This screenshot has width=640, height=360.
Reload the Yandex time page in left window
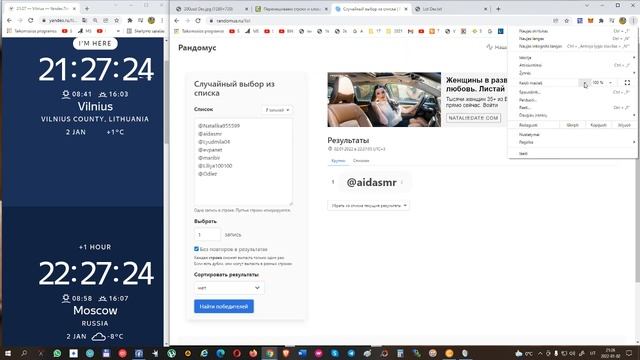[31, 20]
